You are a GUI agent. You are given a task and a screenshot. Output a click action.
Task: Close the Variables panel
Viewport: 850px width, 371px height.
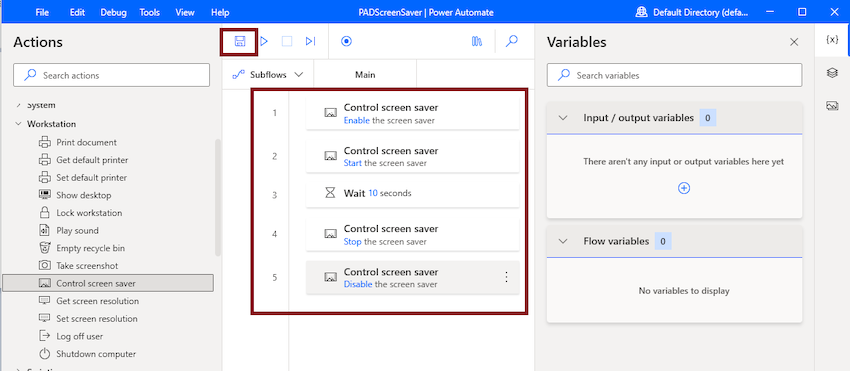[x=794, y=42]
